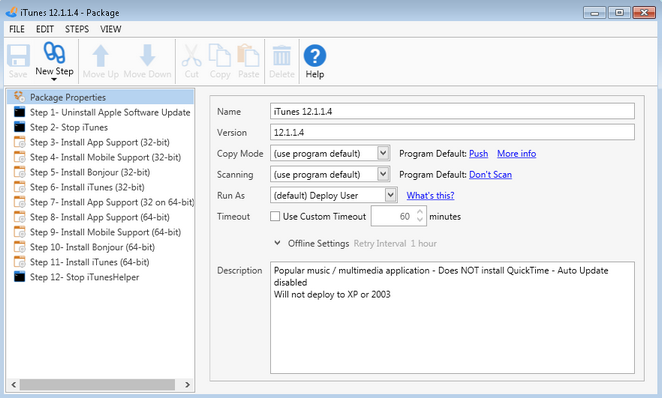Open the FILE menu
This screenshot has height=398, width=662.
coord(17,29)
